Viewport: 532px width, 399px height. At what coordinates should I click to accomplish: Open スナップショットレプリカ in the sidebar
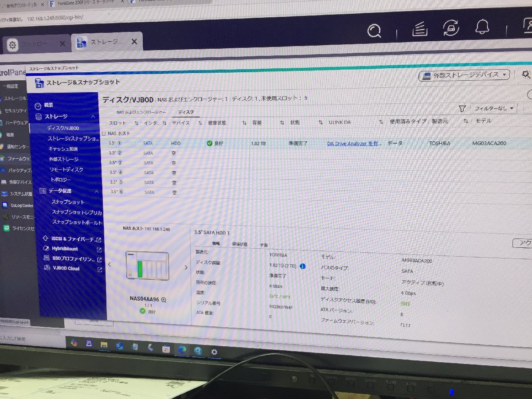[x=77, y=212]
